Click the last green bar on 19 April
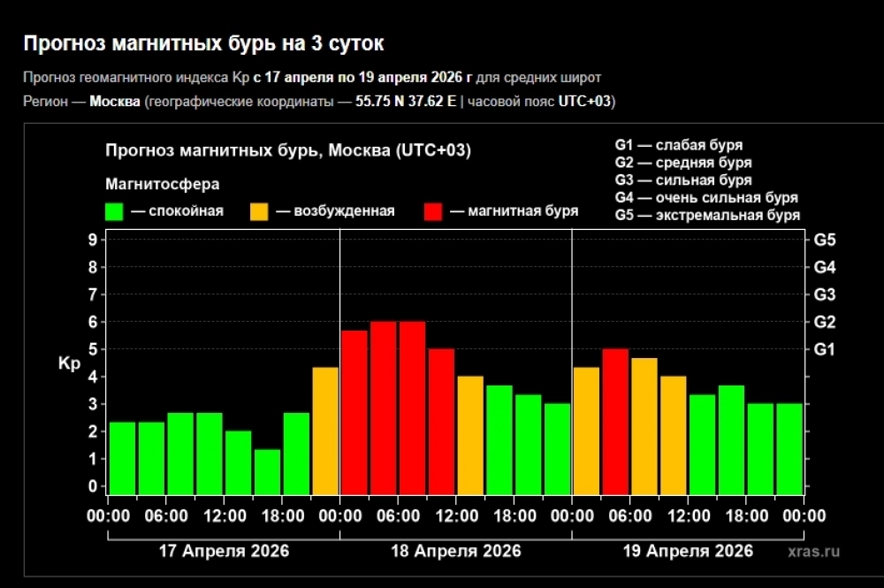 click(789, 447)
